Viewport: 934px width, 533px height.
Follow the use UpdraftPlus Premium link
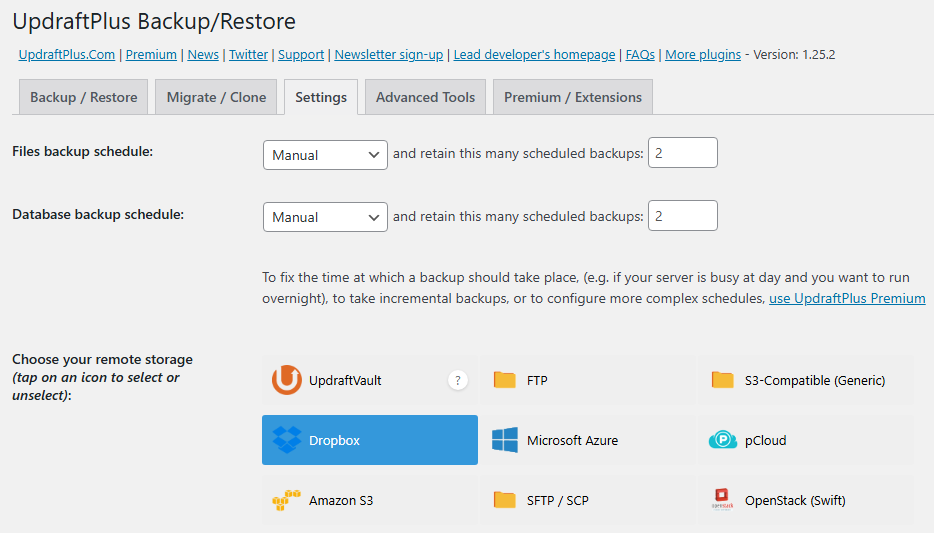[x=847, y=299]
